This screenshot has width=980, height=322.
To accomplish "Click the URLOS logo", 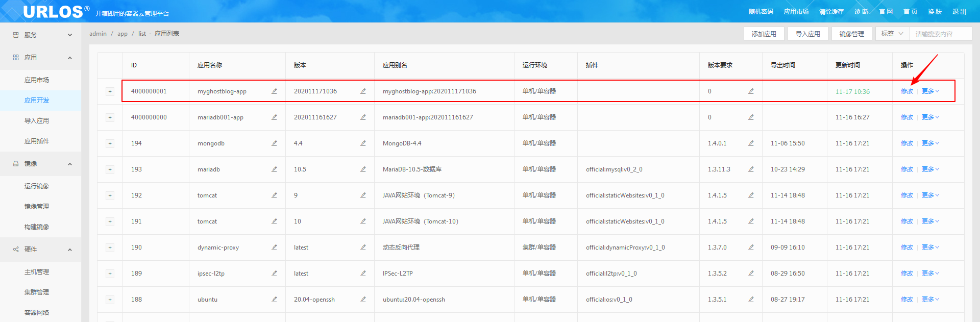I will (56, 11).
